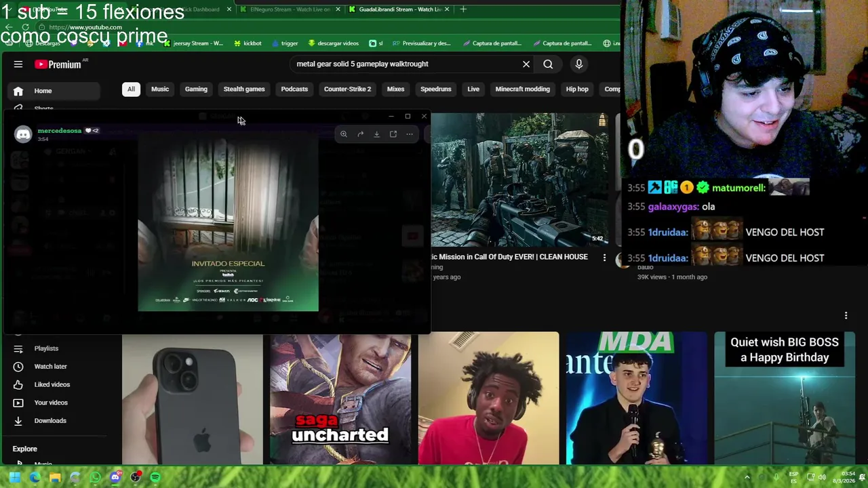The width and height of the screenshot is (868, 488).
Task: Select the Gaming filter chip
Action: coord(196,89)
